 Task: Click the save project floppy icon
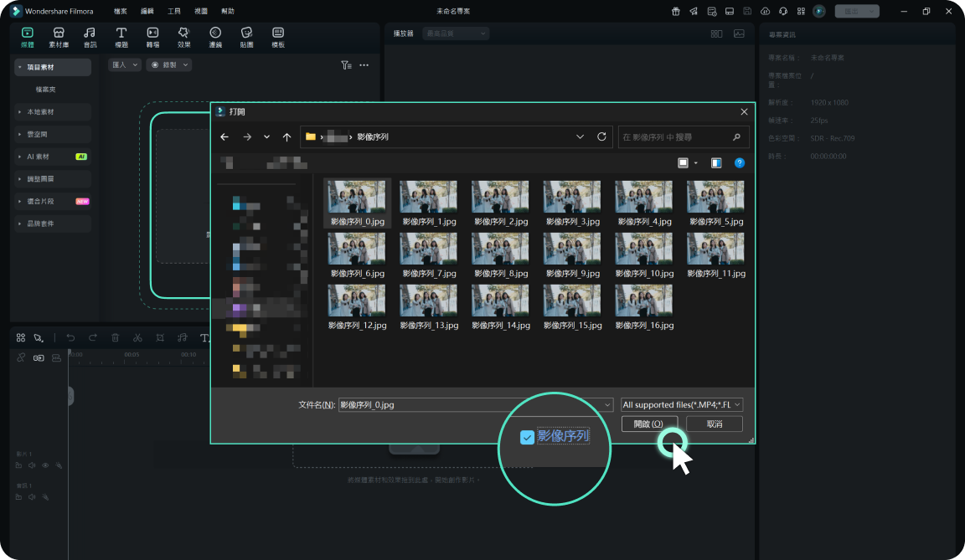[747, 11]
